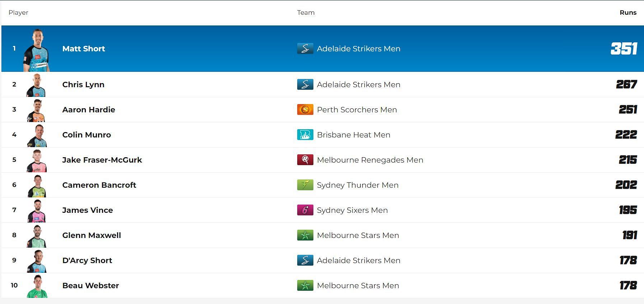Click the Adelaide Strikers logo beside Matt Short
Image resolution: width=644 pixels, height=304 pixels.
point(305,48)
